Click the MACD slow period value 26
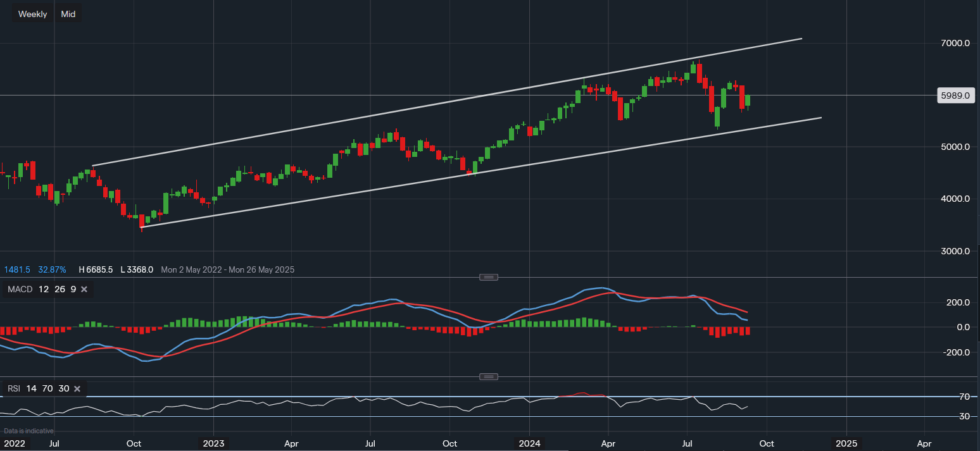The height and width of the screenshot is (451, 980). [59, 289]
